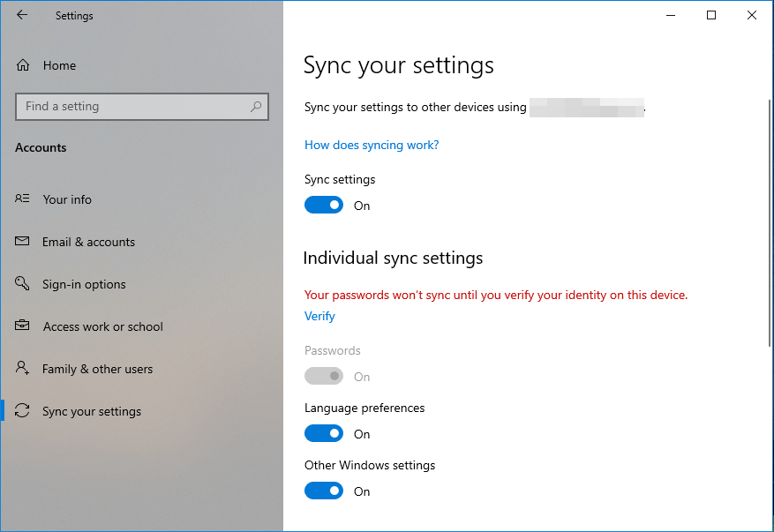This screenshot has height=532, width=774.
Task: Open Access work or school
Action: (x=102, y=326)
